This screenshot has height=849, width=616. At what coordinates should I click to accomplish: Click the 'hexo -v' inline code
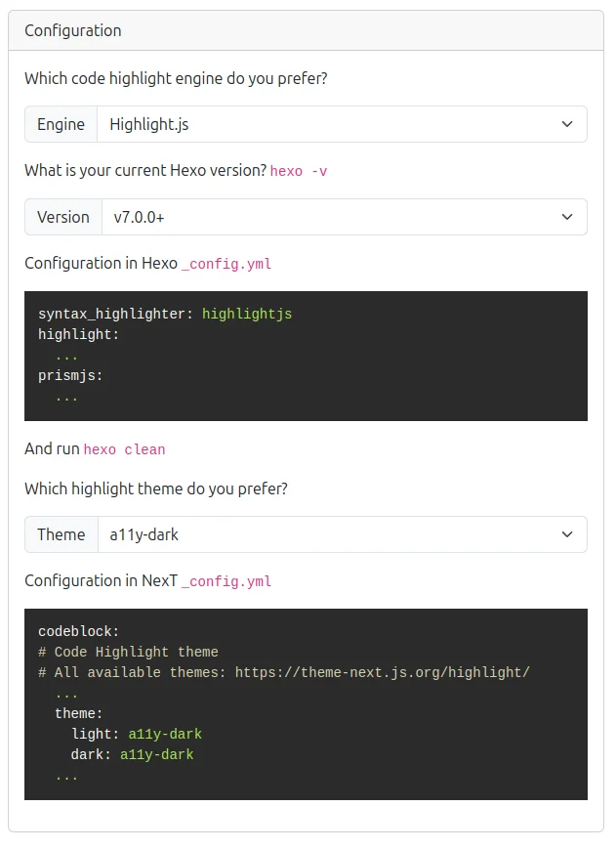coord(299,172)
